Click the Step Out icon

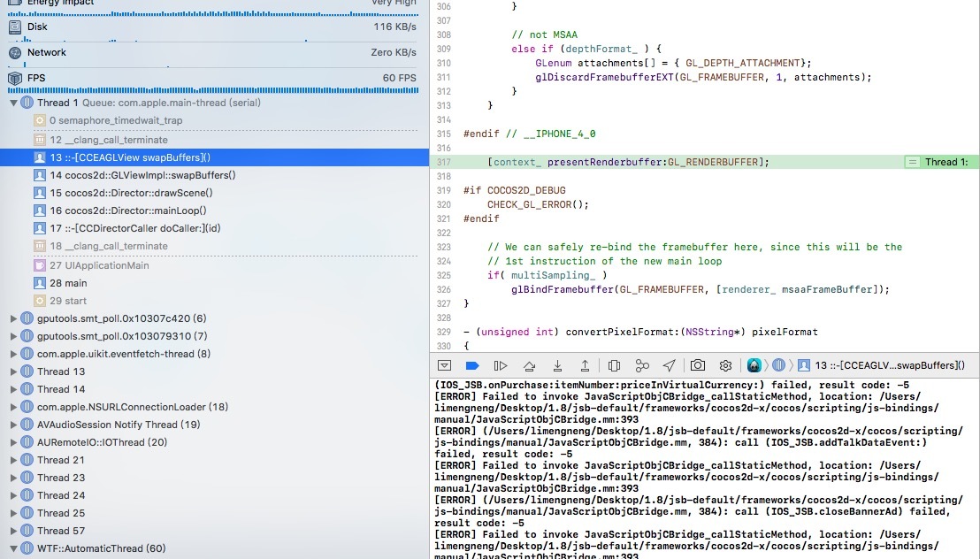click(x=585, y=365)
